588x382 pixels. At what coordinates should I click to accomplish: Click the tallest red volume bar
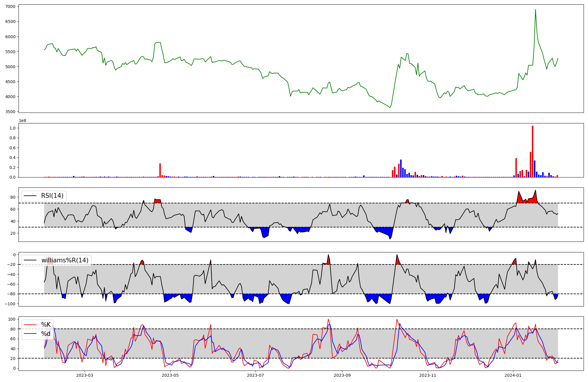[x=532, y=151]
